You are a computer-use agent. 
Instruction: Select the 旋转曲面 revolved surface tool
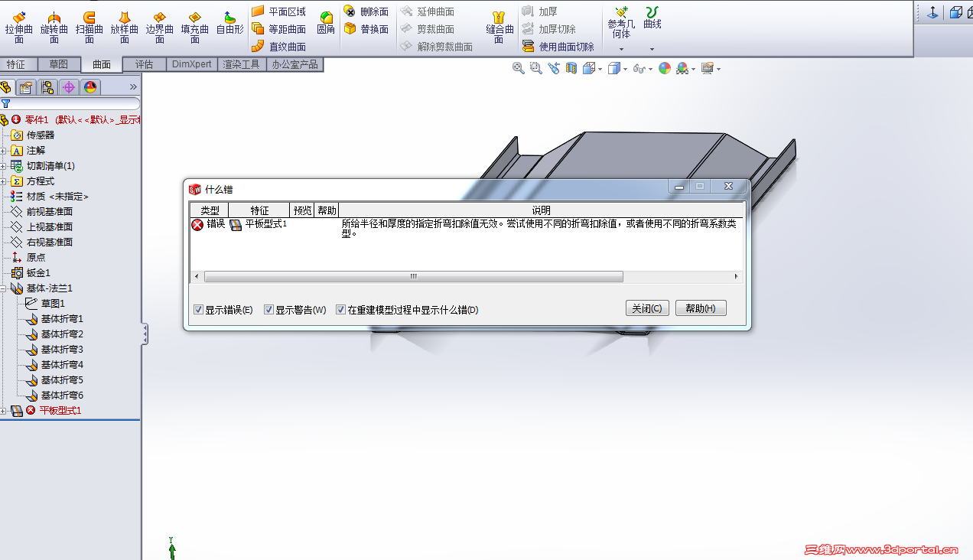pos(54,28)
